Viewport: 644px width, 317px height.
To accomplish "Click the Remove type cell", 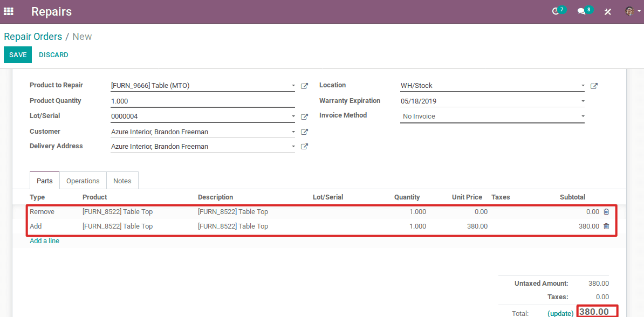I will pyautogui.click(x=42, y=212).
